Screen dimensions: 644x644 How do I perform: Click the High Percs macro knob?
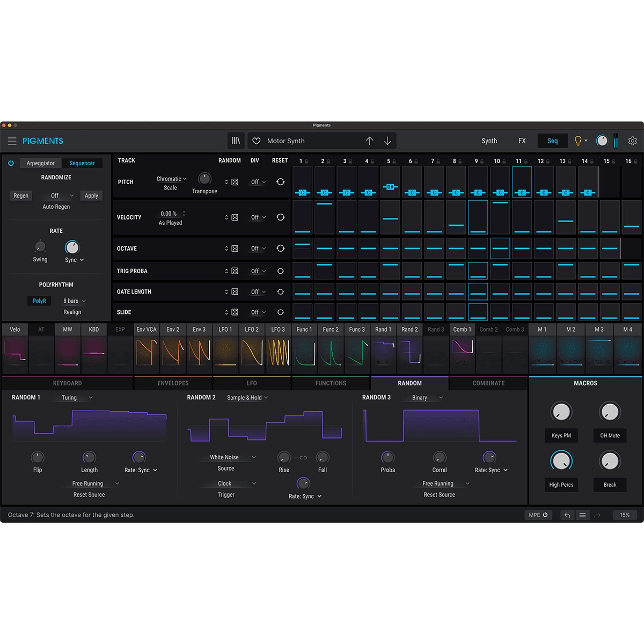[x=561, y=461]
